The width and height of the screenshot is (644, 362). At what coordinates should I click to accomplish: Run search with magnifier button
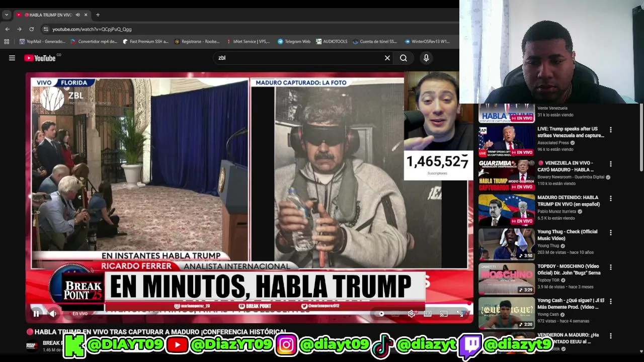click(x=404, y=58)
